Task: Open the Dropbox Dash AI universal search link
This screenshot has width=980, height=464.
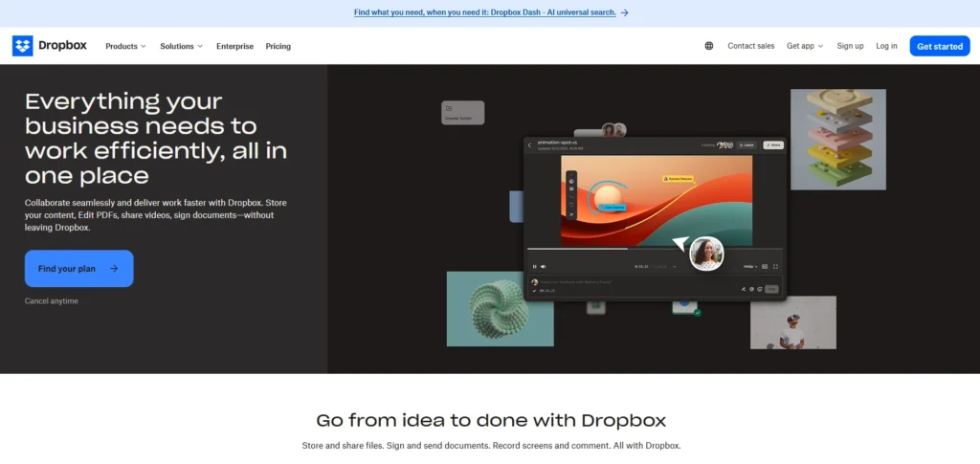Action: (x=485, y=12)
